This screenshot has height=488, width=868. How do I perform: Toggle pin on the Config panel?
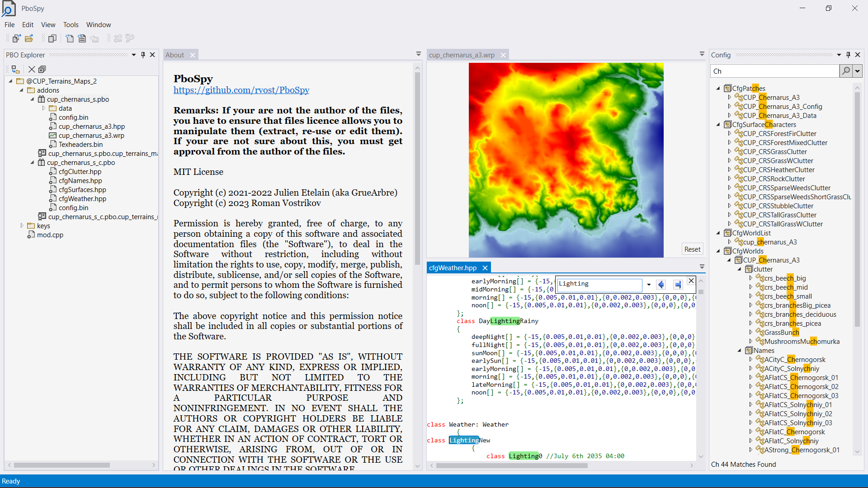coord(848,55)
